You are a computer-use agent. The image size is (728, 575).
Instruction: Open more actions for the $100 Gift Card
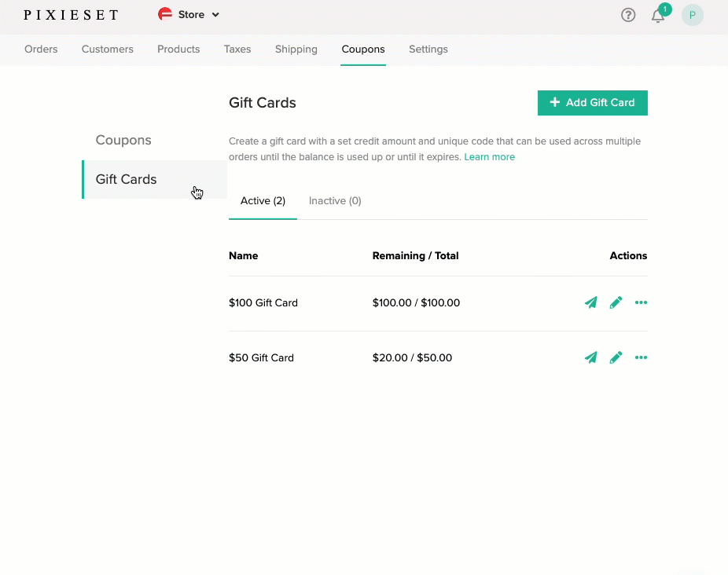tap(641, 302)
